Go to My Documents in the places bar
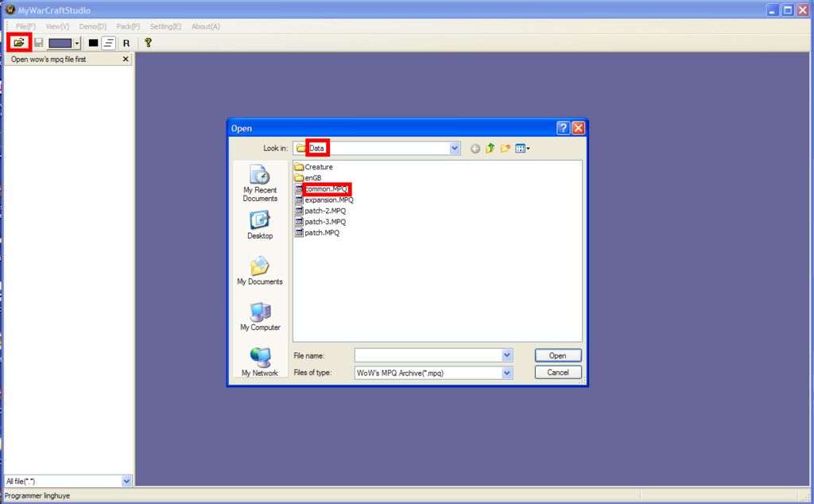Screen dimensions: 814x504 [x=260, y=271]
